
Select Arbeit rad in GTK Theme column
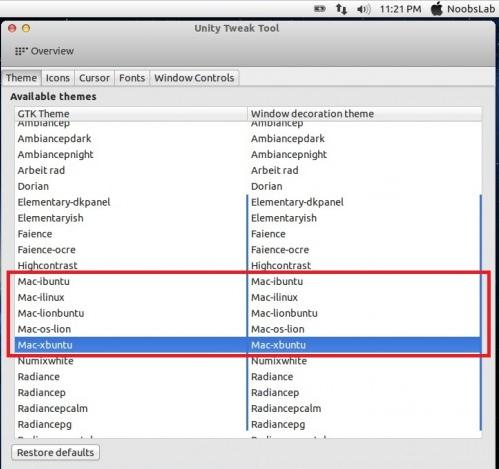click(x=131, y=170)
